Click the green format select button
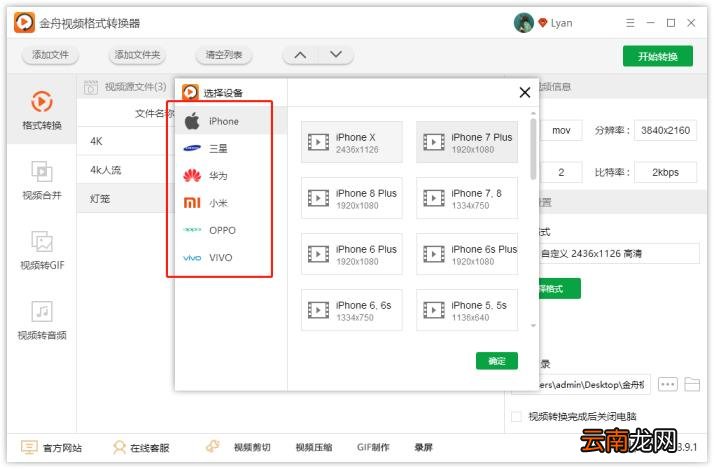 click(x=559, y=289)
